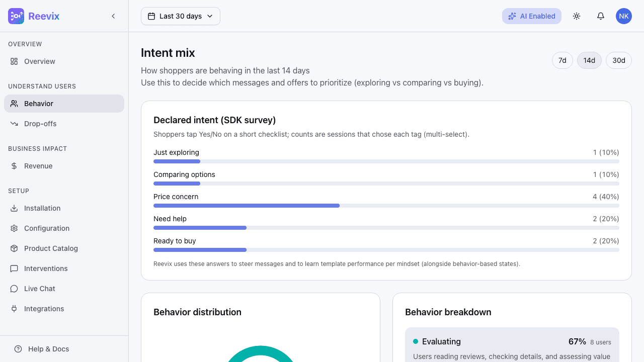
Task: Open the Last 30 days date selector
Action: coord(180,16)
